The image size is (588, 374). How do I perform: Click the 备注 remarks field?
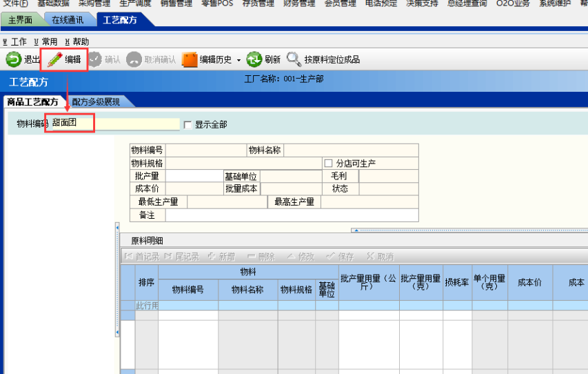click(292, 215)
